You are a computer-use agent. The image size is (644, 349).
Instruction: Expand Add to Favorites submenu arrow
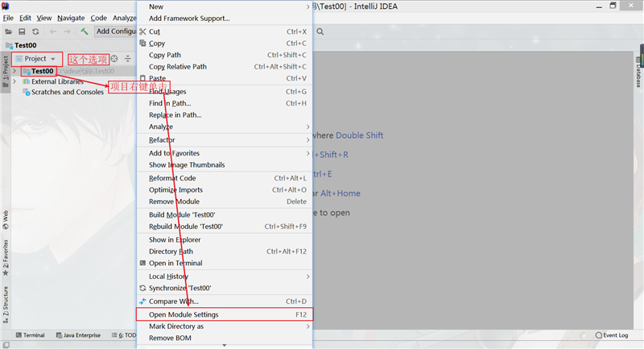point(308,153)
